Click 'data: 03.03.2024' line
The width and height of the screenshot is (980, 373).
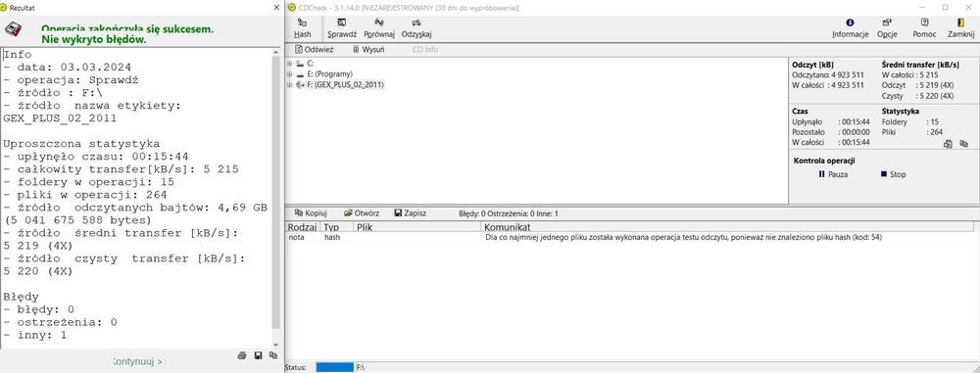(67, 67)
